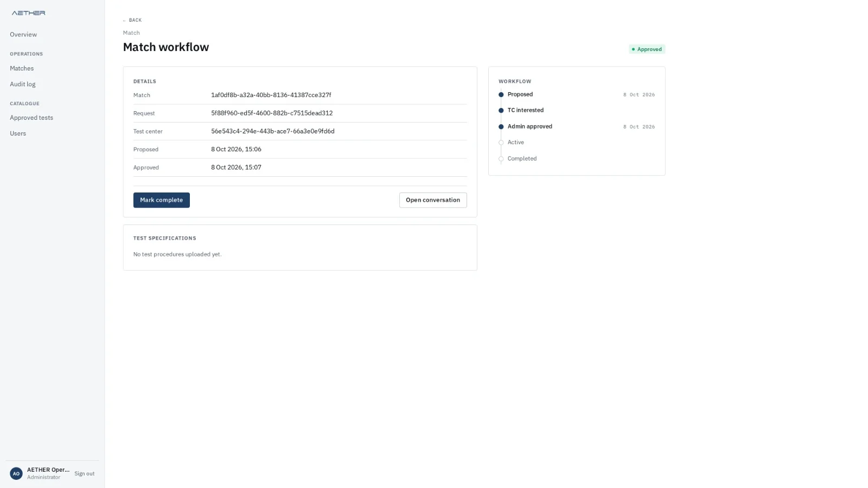This screenshot has width=868, height=488.
Task: Go back using the Back link
Action: 132,20
